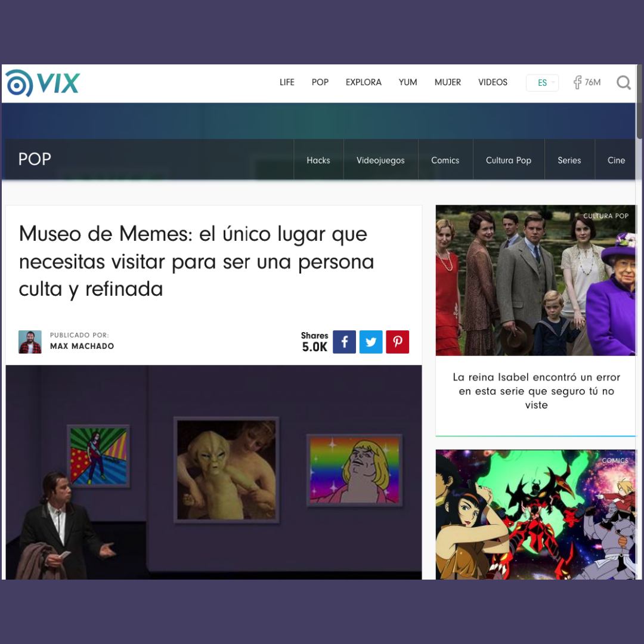Click the VIX logo
The image size is (644, 644).
(x=42, y=83)
